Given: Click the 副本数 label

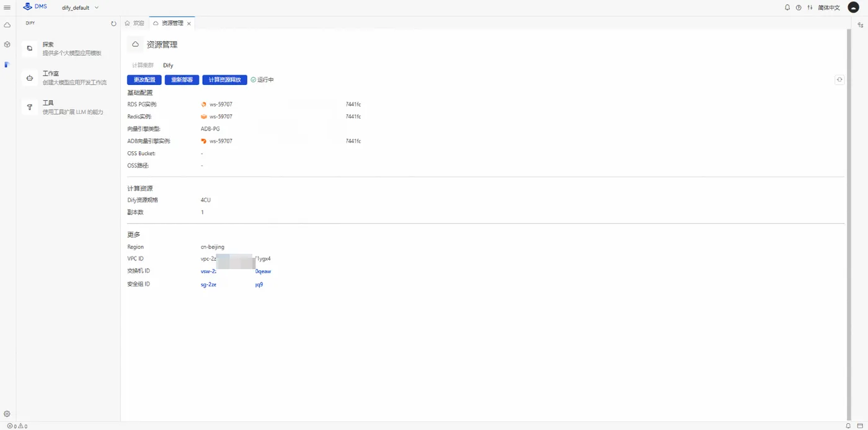Looking at the screenshot, I should [135, 213].
